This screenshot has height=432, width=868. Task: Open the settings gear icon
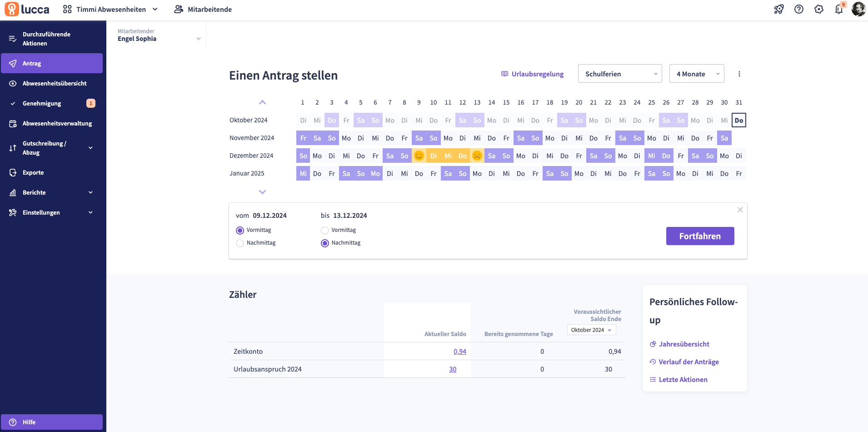[x=819, y=9]
